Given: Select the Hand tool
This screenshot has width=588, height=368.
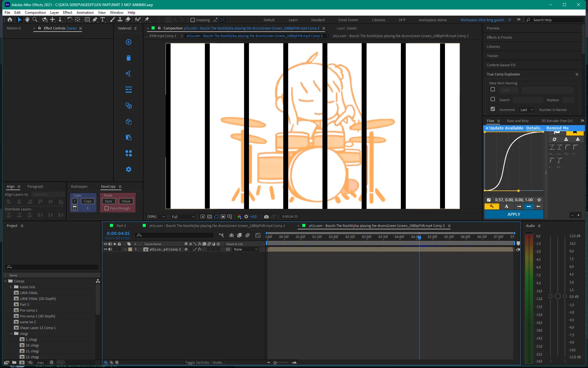Looking at the screenshot, I should pyautogui.click(x=27, y=20).
